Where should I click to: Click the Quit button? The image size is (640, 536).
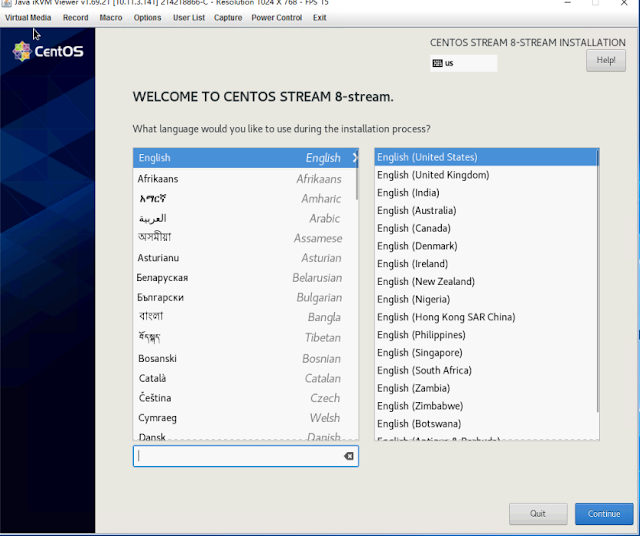[538, 514]
